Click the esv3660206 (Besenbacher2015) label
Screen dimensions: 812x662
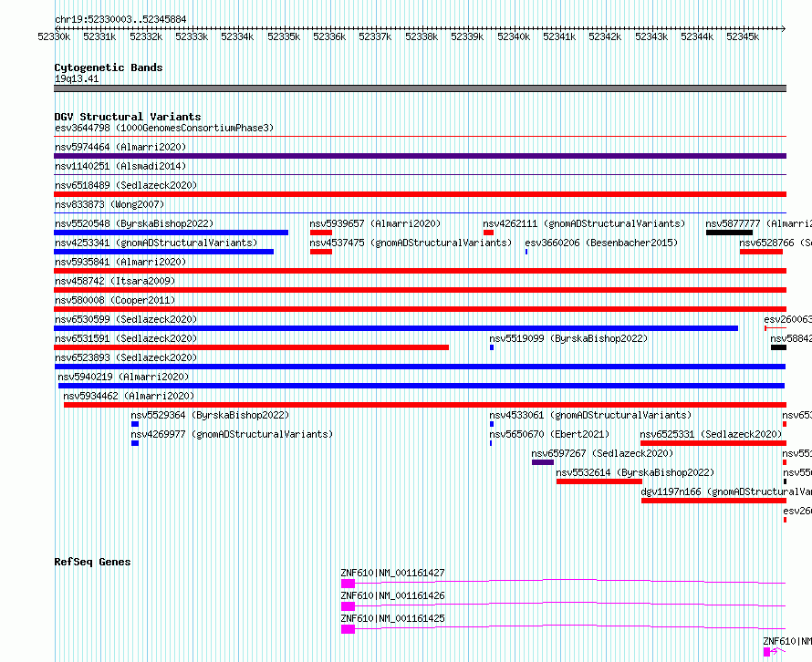(601, 243)
